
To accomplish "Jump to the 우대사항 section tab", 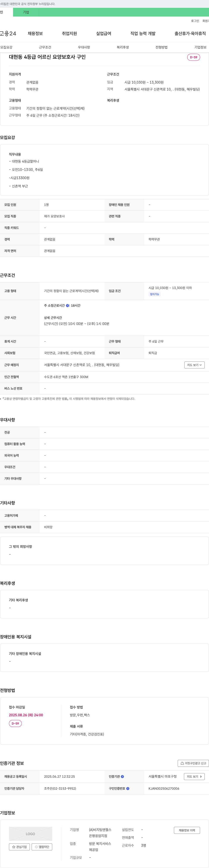I will pos(84,47).
